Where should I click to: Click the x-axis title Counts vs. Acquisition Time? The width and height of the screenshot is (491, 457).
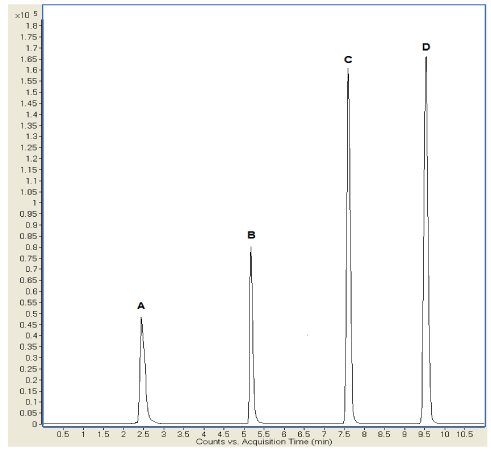264,442
